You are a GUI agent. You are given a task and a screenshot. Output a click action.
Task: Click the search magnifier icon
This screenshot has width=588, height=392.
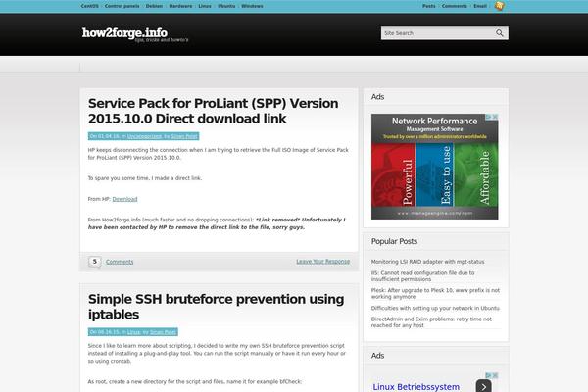500,33
